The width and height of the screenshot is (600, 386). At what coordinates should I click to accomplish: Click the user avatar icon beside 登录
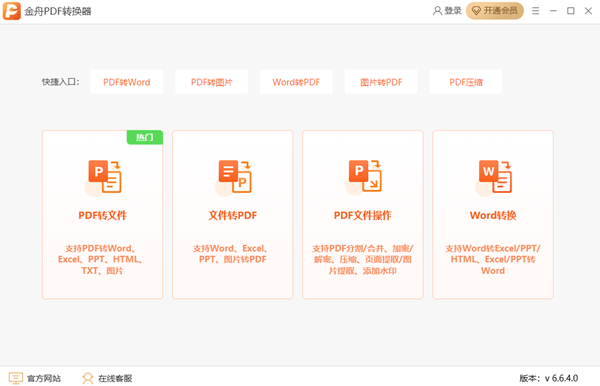point(437,11)
